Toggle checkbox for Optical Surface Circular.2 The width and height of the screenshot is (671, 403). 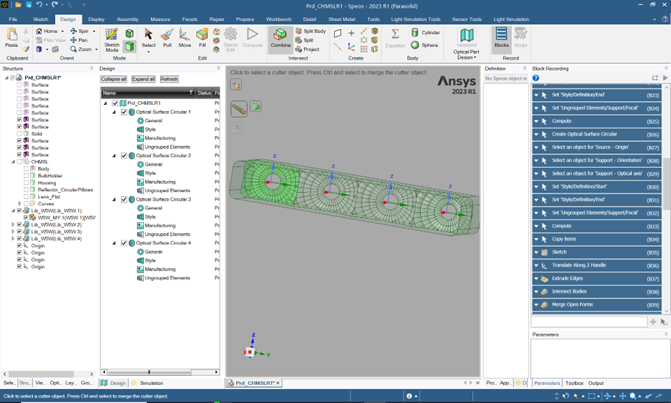tap(124, 156)
